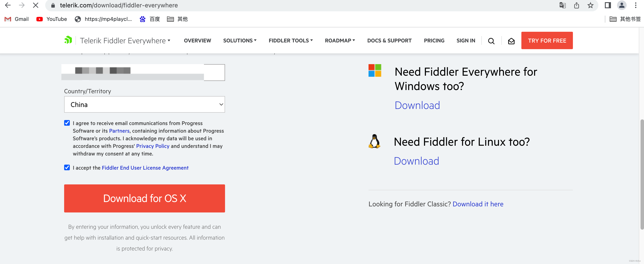This screenshot has width=644, height=264.
Task: Click the site search magnifier icon
Action: 491,41
